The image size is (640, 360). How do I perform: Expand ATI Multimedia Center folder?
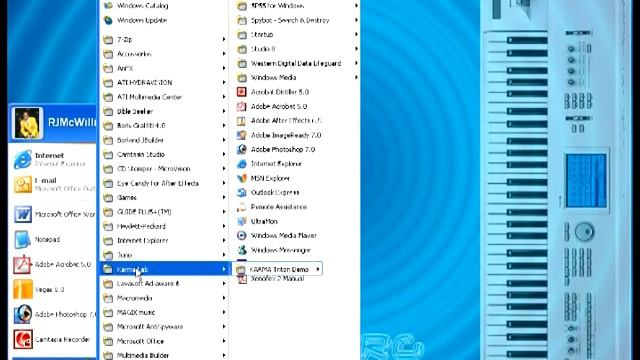coord(163,97)
